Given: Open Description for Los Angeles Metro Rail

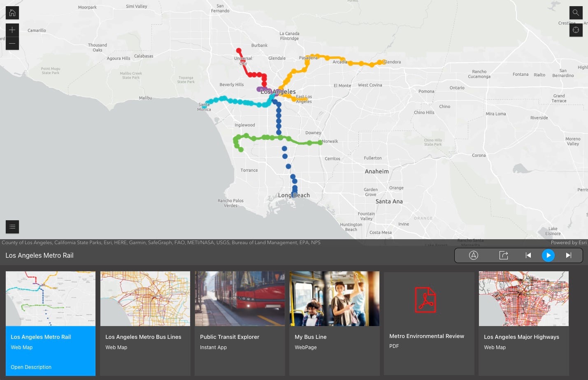Looking at the screenshot, I should click(x=31, y=367).
